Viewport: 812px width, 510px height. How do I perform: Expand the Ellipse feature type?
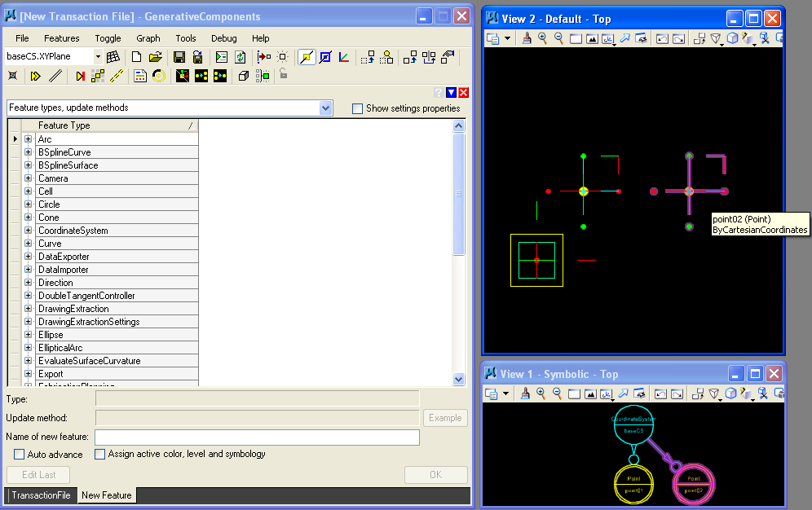(x=28, y=335)
